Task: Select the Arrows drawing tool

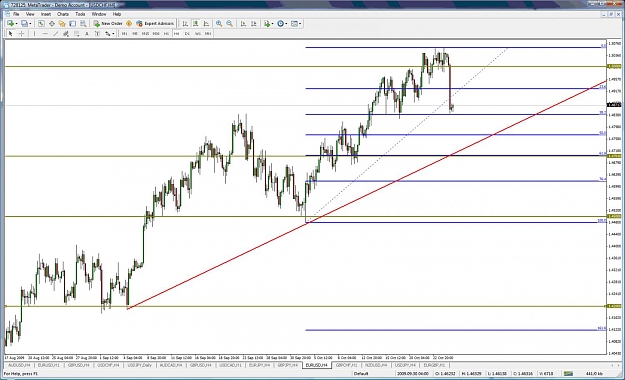Action: tap(108, 33)
